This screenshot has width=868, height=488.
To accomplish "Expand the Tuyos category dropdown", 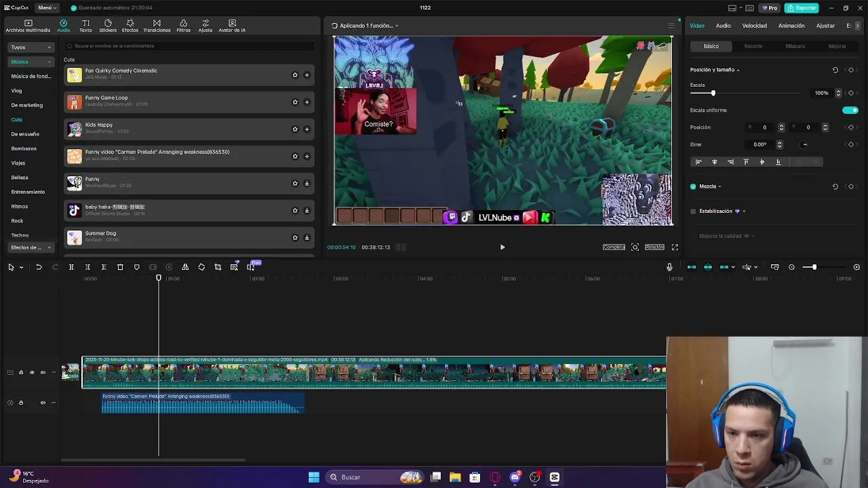I will coord(31,47).
